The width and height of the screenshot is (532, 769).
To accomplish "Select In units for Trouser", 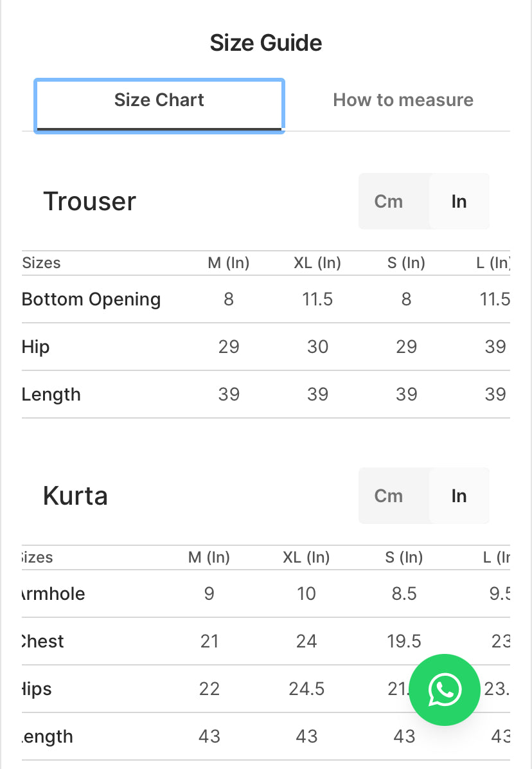I will click(459, 201).
